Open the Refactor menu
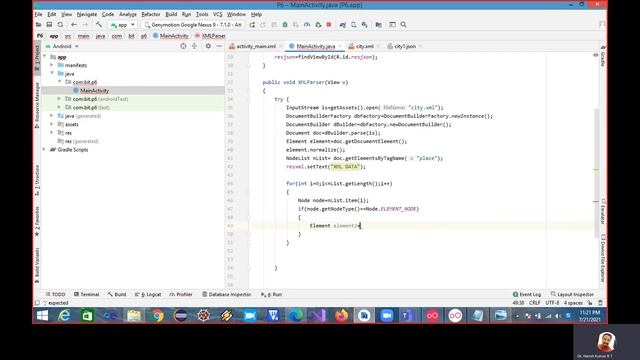 coord(151,14)
